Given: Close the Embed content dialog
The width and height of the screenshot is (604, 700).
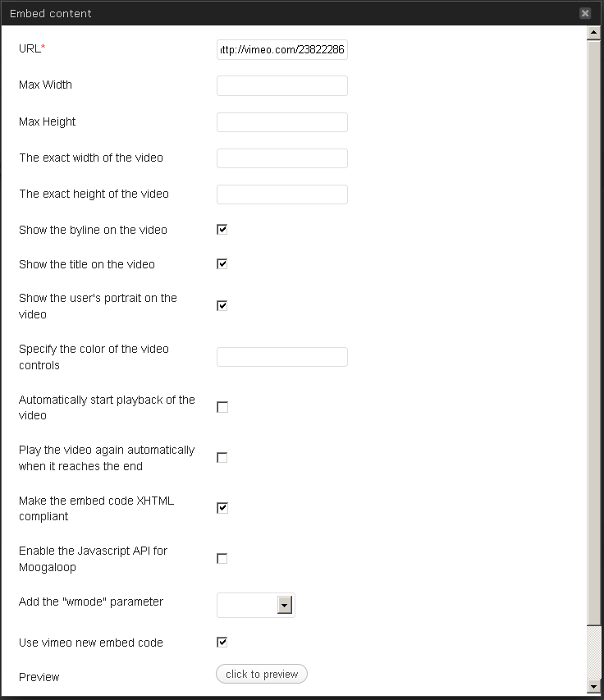Looking at the screenshot, I should point(585,13).
